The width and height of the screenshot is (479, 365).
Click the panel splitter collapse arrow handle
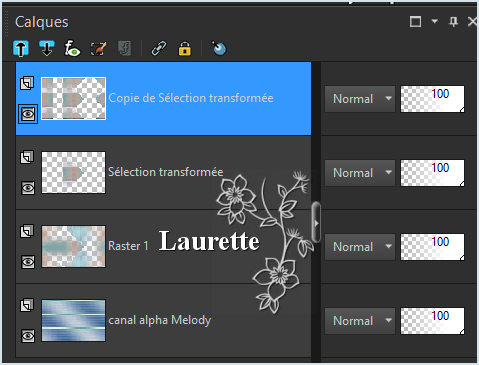pyautogui.click(x=316, y=223)
